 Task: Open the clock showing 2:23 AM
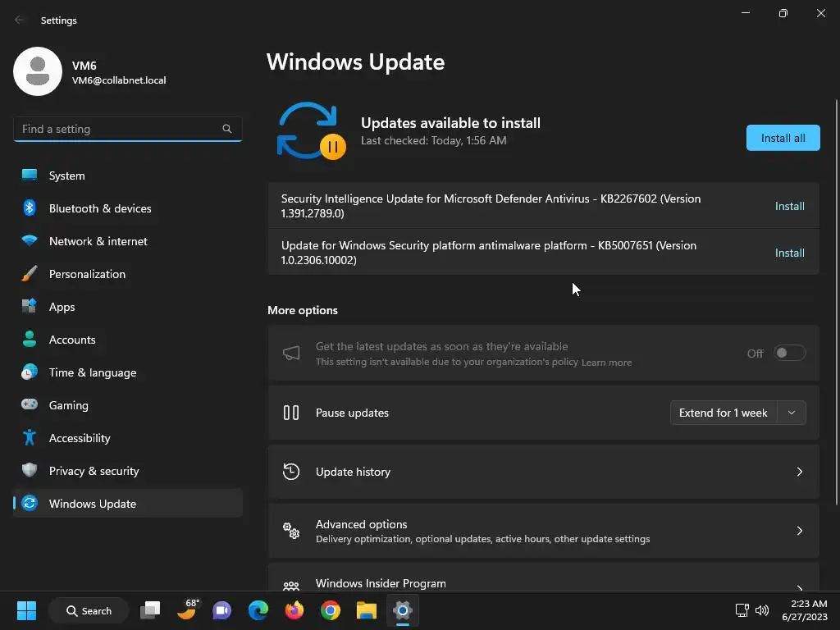click(804, 610)
